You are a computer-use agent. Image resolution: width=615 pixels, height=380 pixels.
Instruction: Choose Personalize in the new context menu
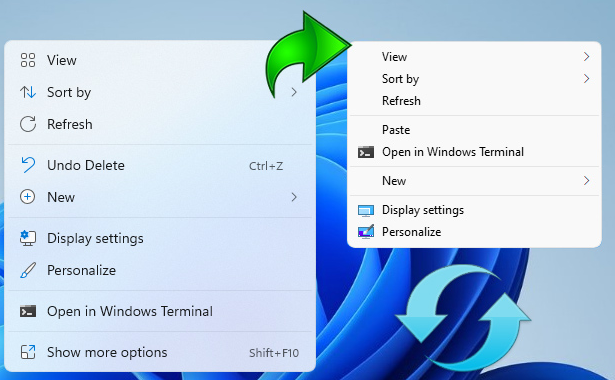[160, 270]
